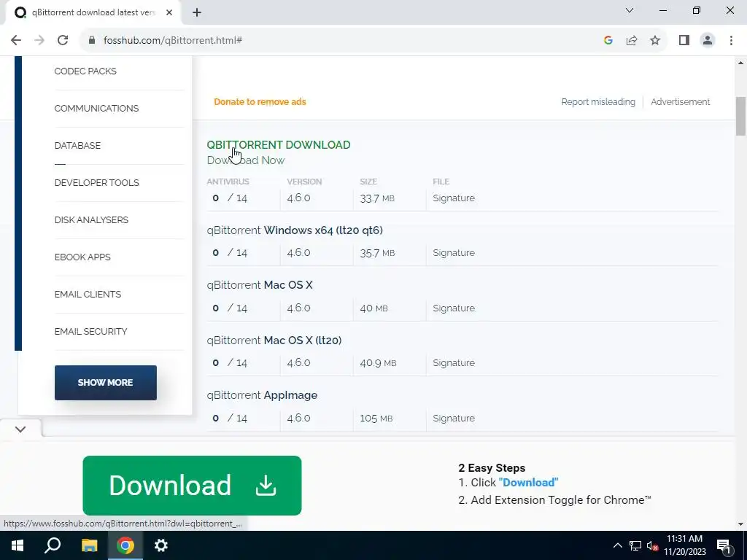Share this page via the share icon
The width and height of the screenshot is (747, 560).
(632, 41)
